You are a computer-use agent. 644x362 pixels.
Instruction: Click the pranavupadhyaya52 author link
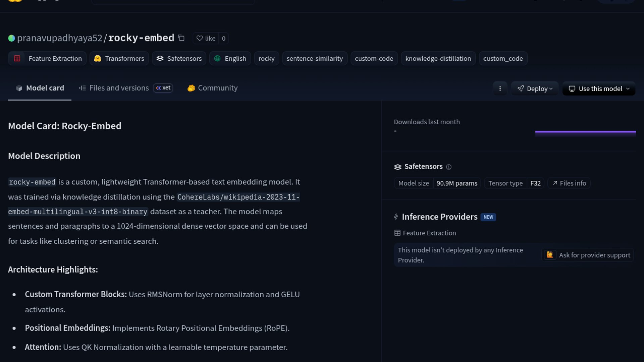pyautogui.click(x=60, y=38)
